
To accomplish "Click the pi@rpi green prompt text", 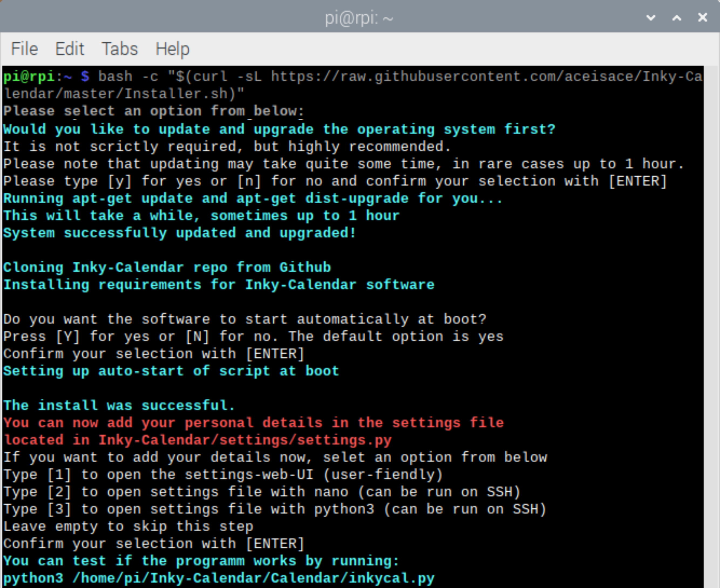I will 29,77.
